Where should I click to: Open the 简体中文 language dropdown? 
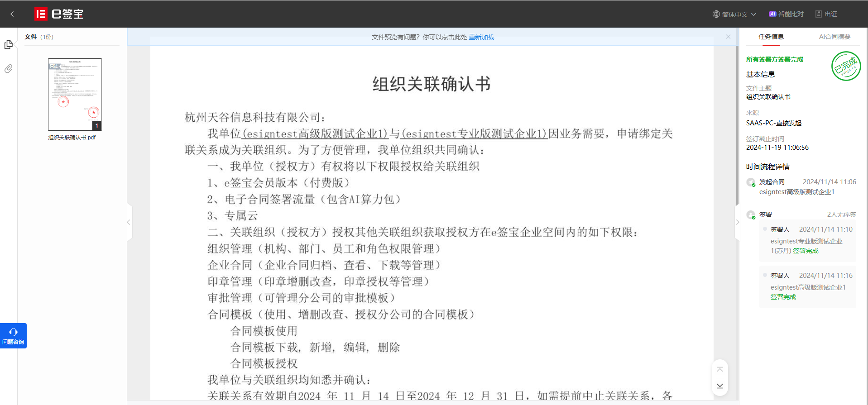[734, 14]
